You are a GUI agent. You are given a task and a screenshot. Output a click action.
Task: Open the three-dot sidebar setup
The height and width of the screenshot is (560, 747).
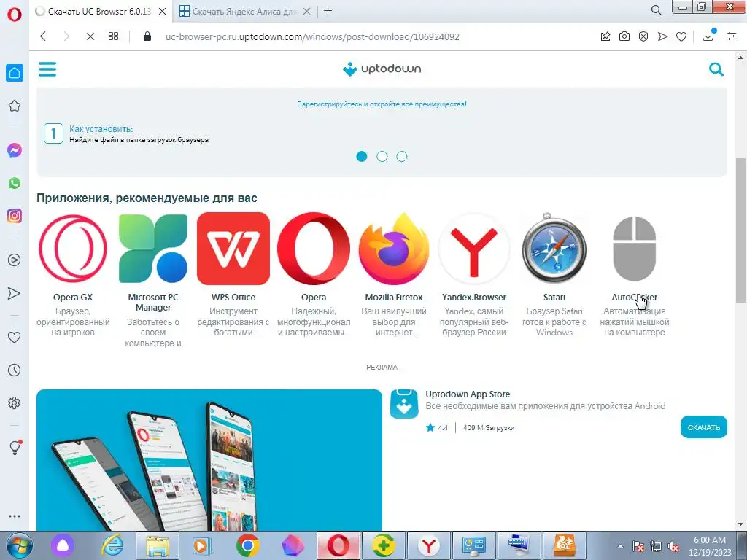coord(15,516)
